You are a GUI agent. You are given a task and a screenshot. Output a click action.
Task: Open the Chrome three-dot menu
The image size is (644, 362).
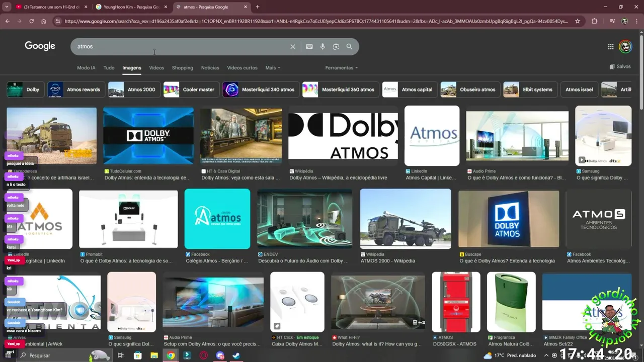(636, 21)
